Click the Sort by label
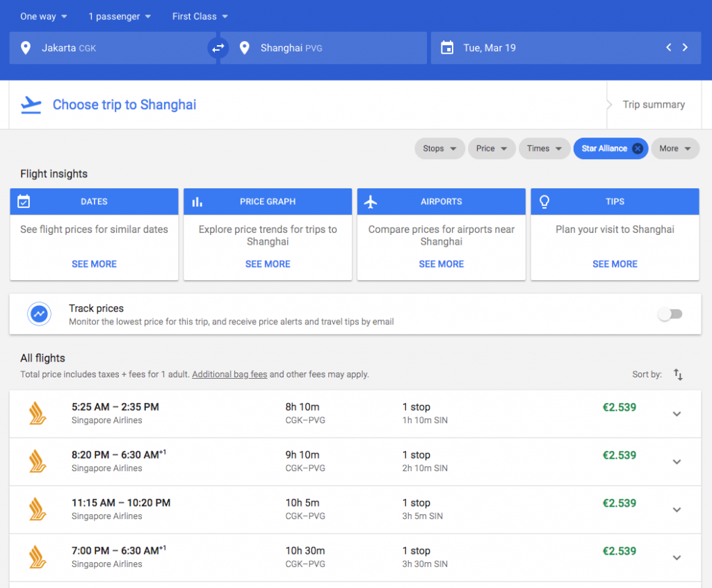This screenshot has width=712, height=588. tap(647, 375)
